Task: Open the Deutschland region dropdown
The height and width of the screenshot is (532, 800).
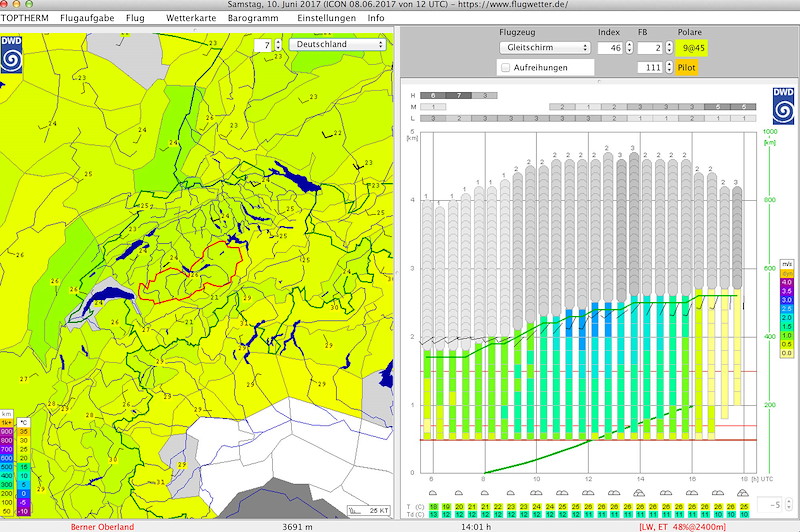Action: [337, 45]
